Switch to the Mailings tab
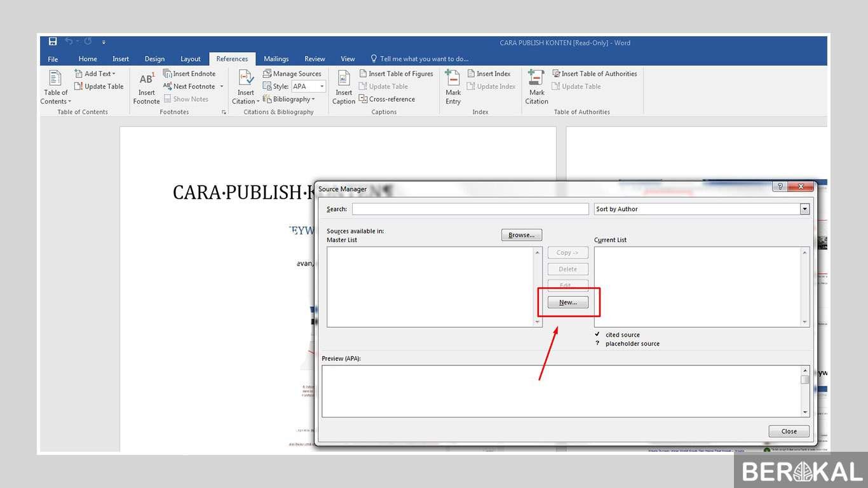 (x=276, y=59)
